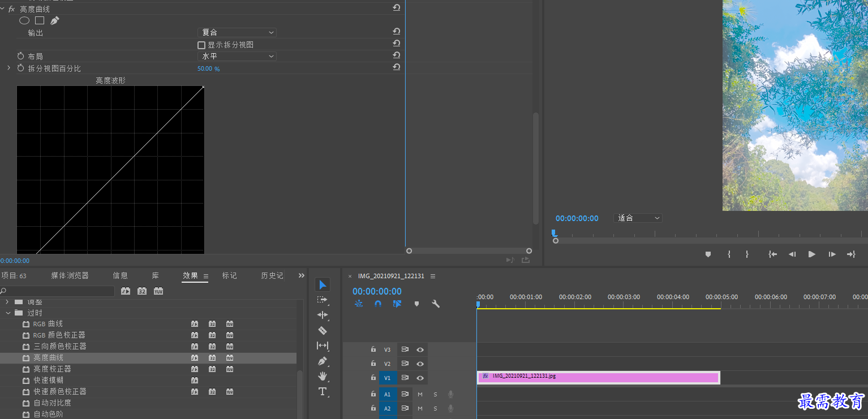Toggle snap in timeline

coord(378,304)
